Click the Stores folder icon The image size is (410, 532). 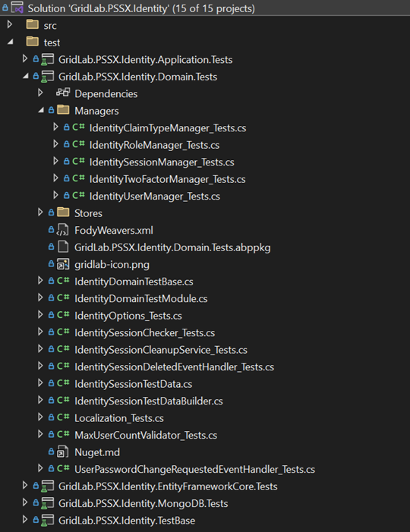(63, 212)
